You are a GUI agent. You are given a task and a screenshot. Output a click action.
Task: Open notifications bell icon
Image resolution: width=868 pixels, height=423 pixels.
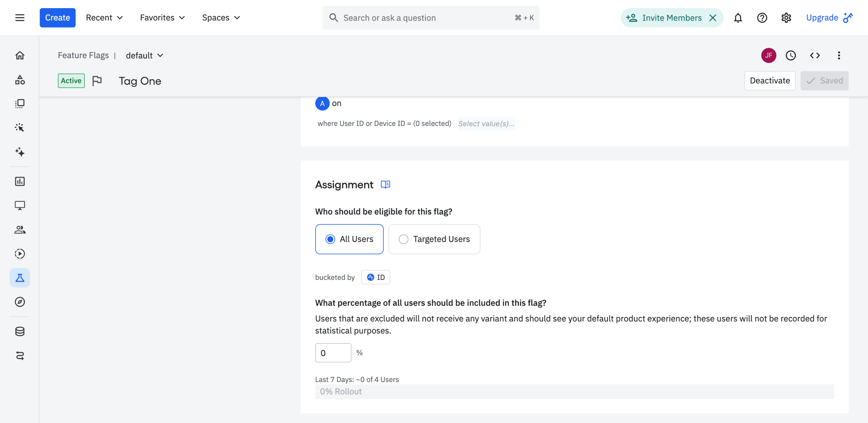(738, 18)
